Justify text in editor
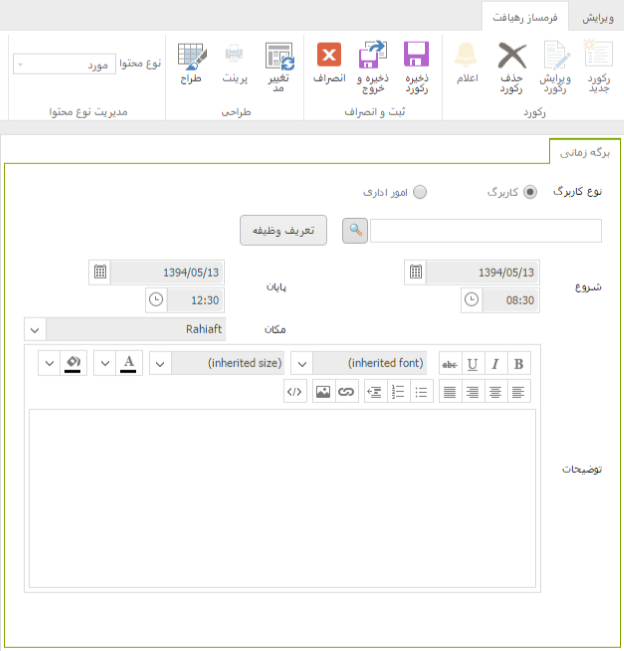Screen dimensions: 624x651 (450, 391)
